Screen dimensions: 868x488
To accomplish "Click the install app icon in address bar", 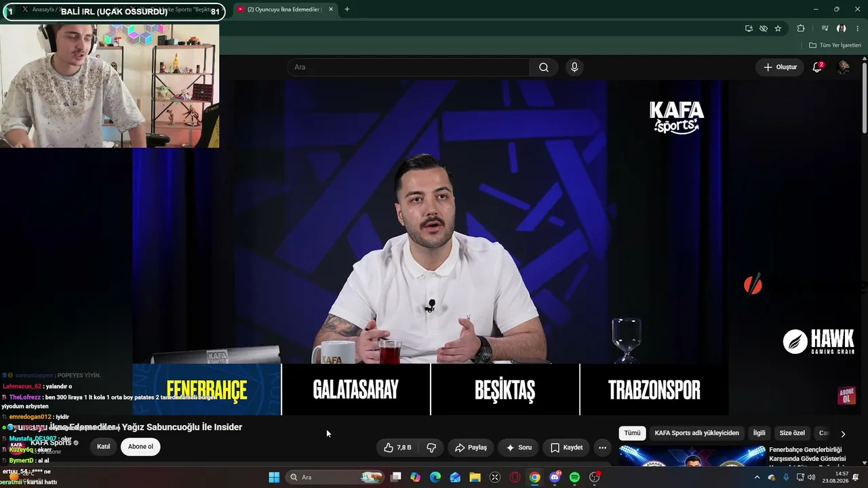I will pyautogui.click(x=749, y=28).
